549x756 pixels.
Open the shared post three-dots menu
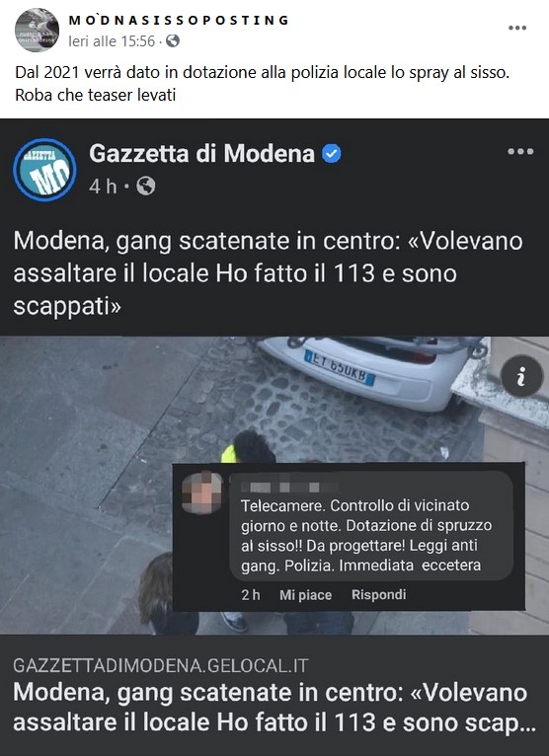click(x=520, y=151)
